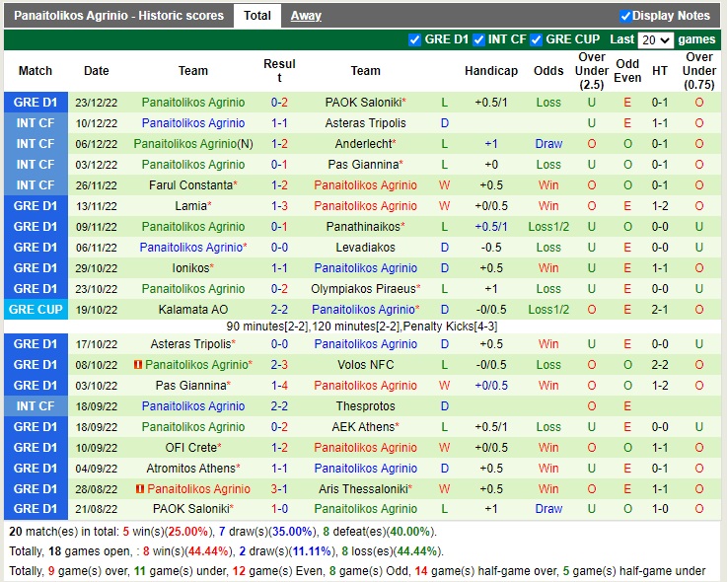The height and width of the screenshot is (582, 728).
Task: Click Thesprotos team name
Action: point(365,406)
